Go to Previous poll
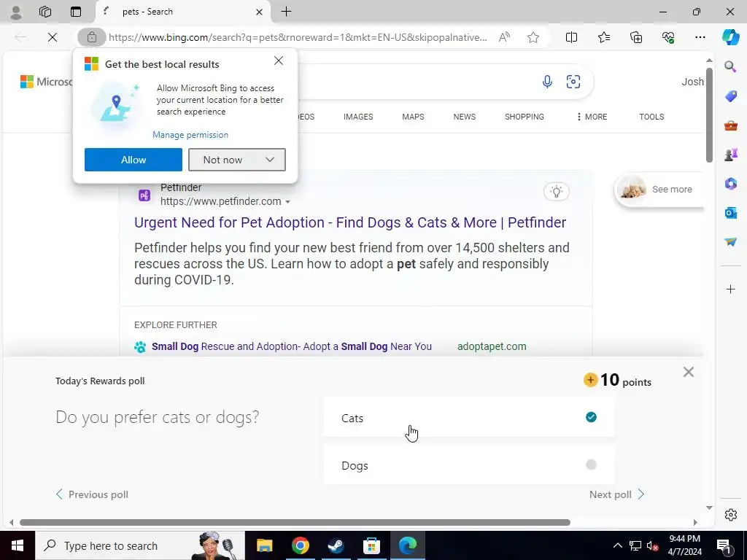 92,494
